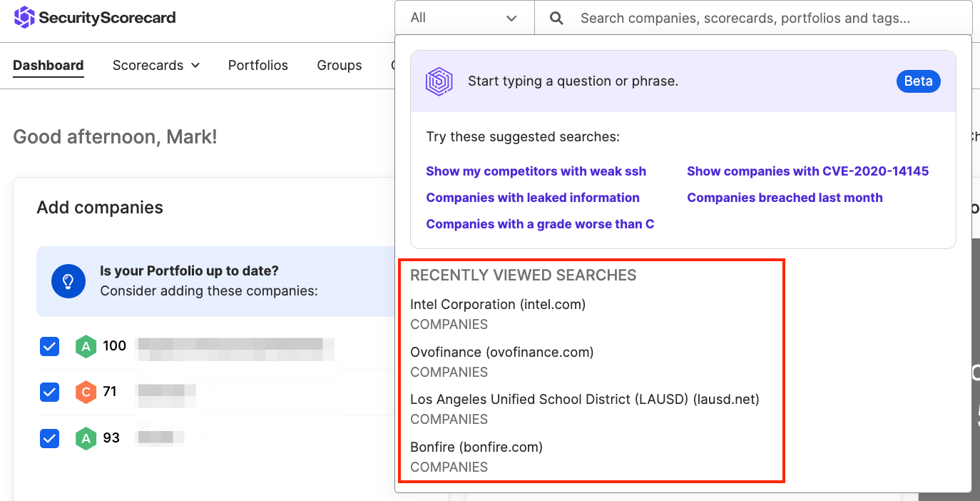Click the Beta badge

coord(919,81)
